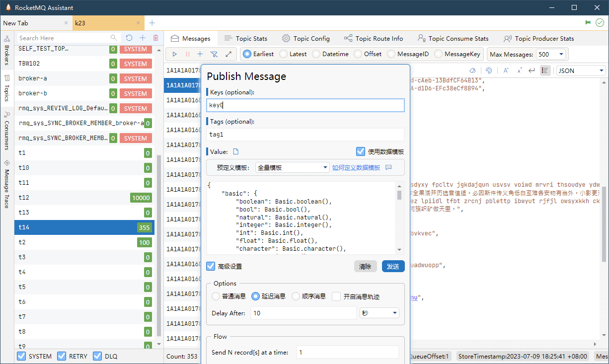Viewport: 609px width, 364px height.
Task: Open the JSON format dropdown
Action: [x=580, y=71]
